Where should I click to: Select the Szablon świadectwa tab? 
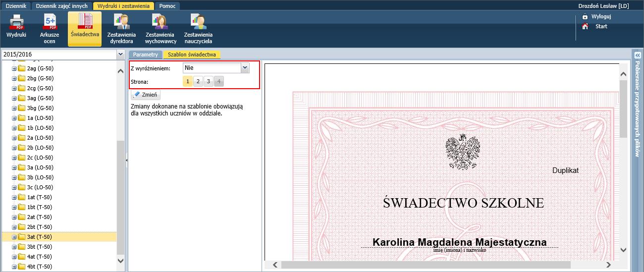[x=192, y=54]
